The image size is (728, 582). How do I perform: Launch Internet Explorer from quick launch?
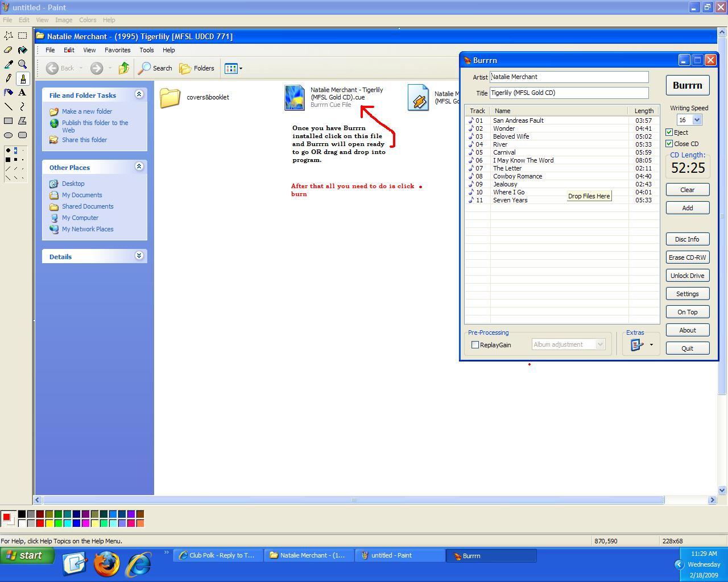(139, 564)
